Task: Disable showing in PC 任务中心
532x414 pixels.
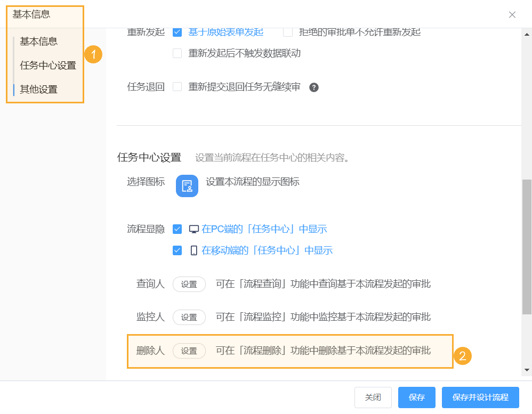Action: point(177,229)
